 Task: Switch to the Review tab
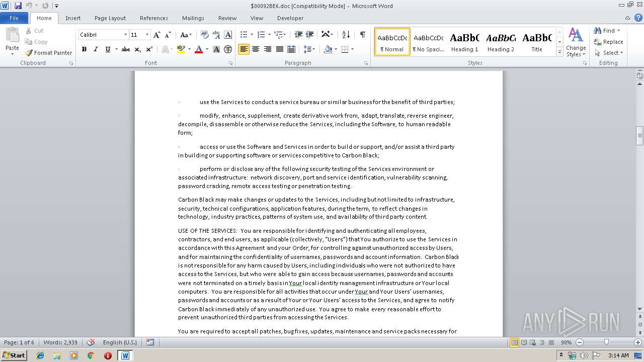pos(227,18)
